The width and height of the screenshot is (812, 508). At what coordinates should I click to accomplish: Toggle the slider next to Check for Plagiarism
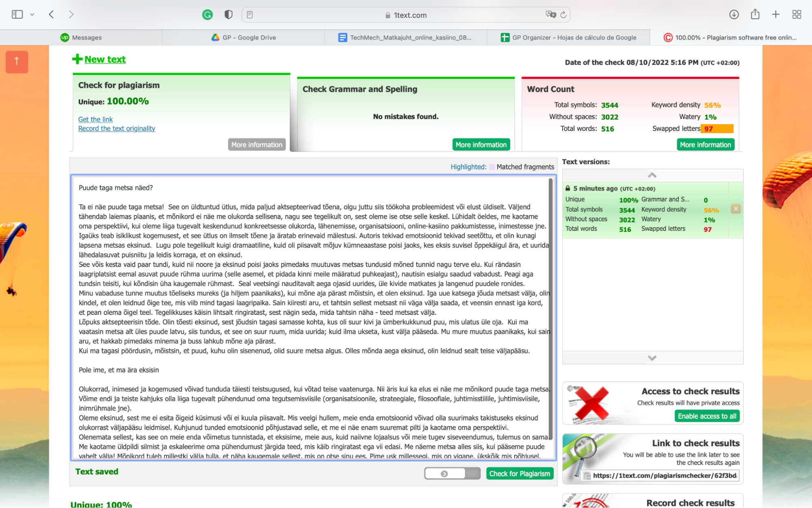point(452,473)
